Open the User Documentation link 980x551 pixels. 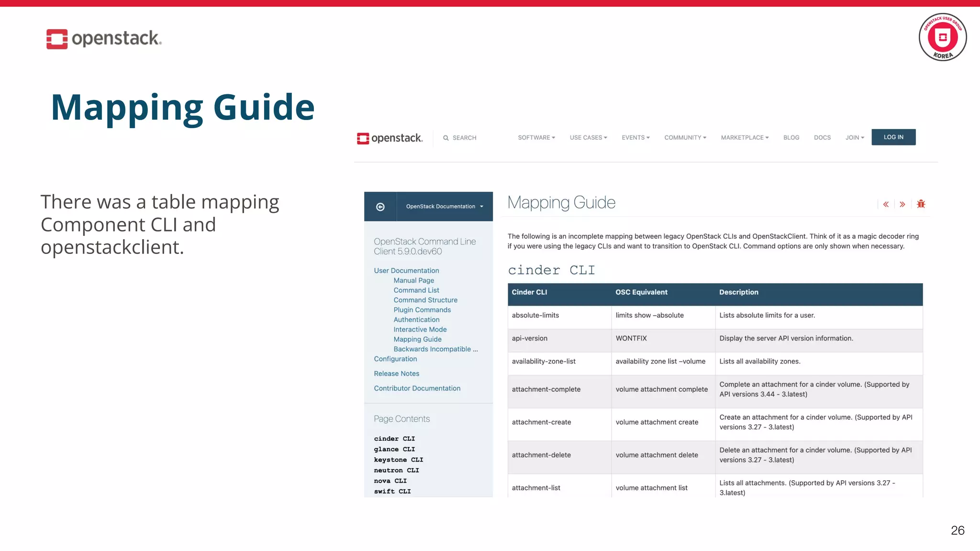coord(406,271)
